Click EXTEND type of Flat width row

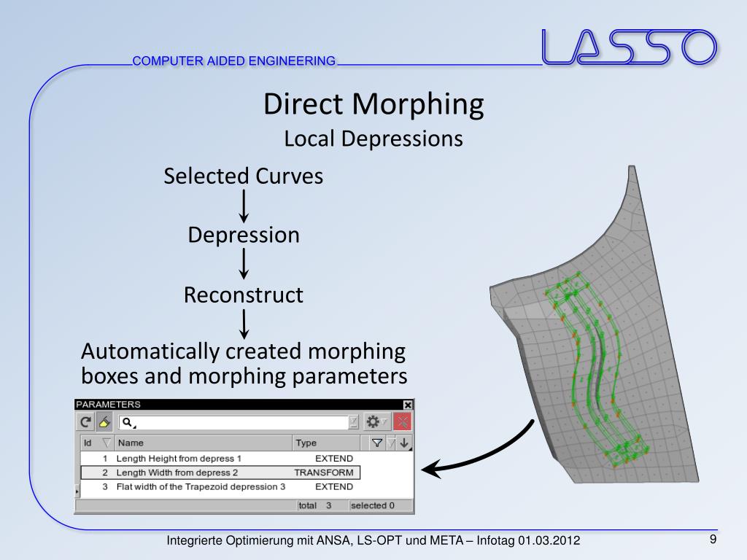[334, 486]
